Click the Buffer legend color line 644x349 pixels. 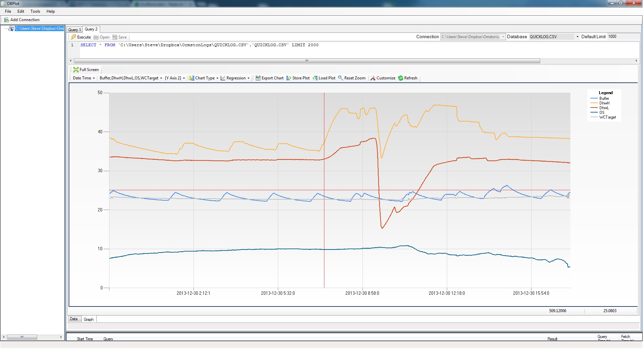pyautogui.click(x=594, y=98)
